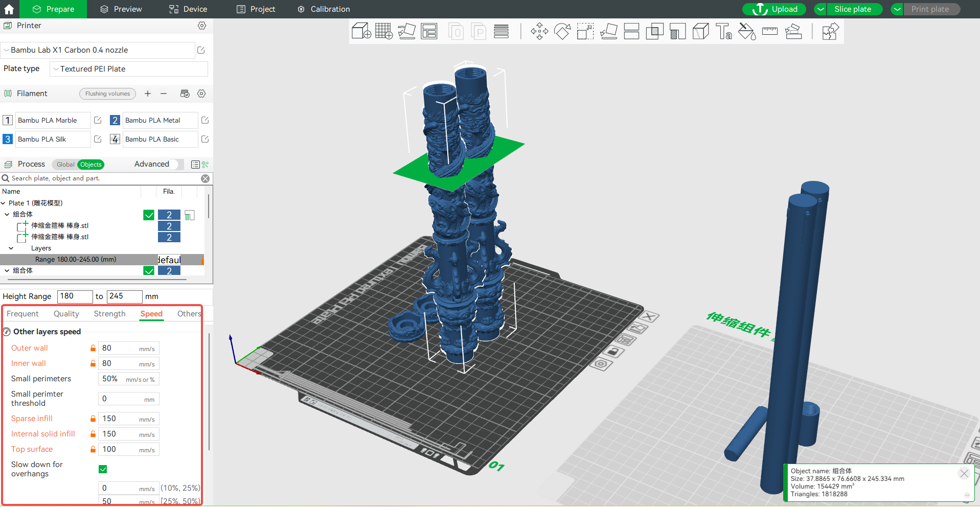This screenshot has height=507, width=980.
Task: Open the Slice plate dropdown arrow
Action: point(820,9)
